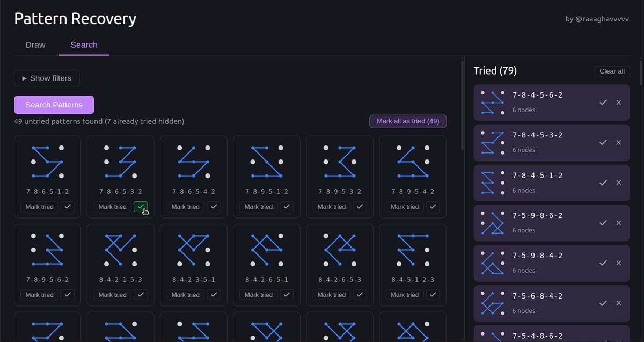Mark tried for pattern 8-4-2-6-5-1
The image size is (644, 342).
[x=259, y=295]
